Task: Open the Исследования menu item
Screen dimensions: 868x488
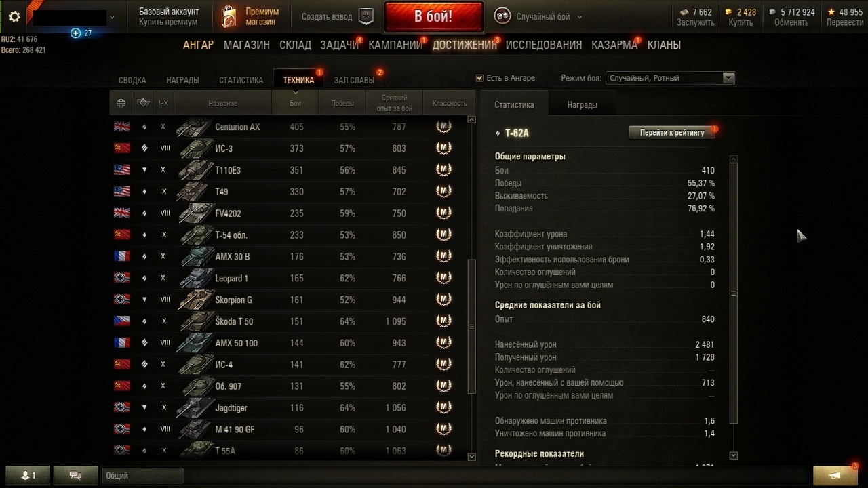Action: (544, 45)
